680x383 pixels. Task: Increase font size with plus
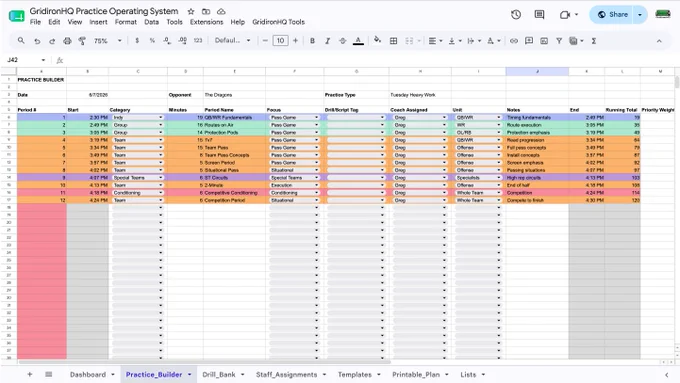[x=295, y=41]
